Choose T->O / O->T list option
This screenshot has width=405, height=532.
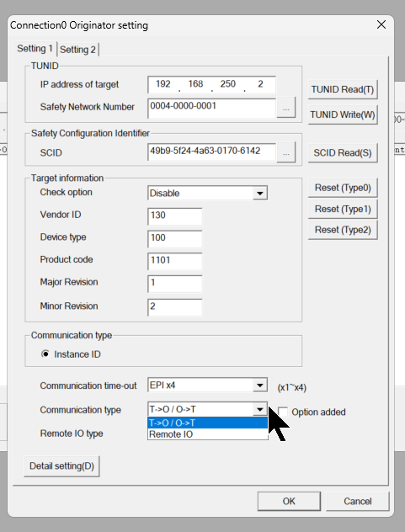208,423
